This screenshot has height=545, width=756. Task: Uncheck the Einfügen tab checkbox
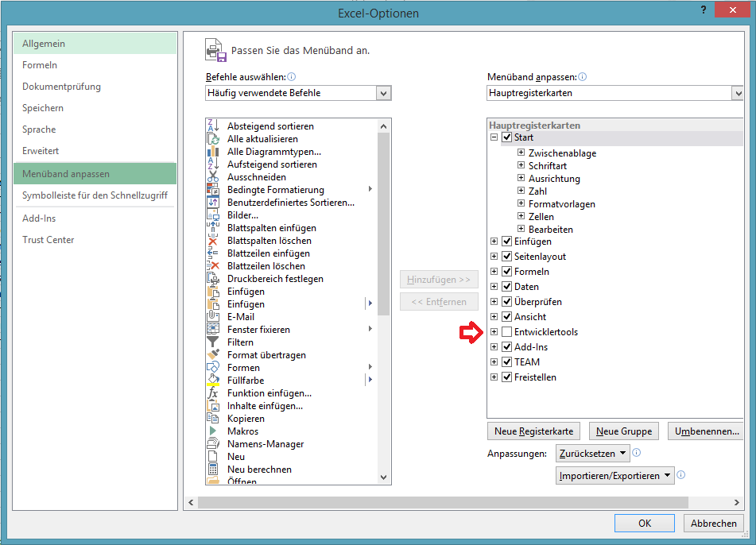[x=506, y=242]
